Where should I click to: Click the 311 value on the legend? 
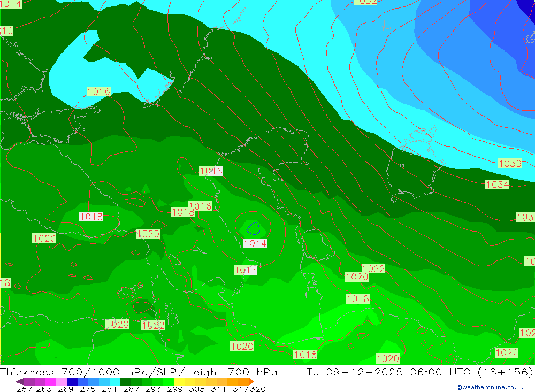218,389
